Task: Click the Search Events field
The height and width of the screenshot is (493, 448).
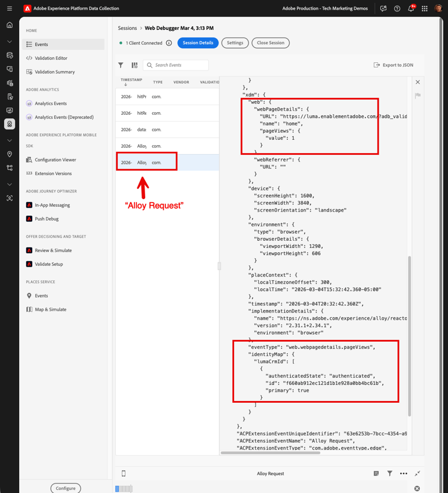Action: (x=176, y=65)
